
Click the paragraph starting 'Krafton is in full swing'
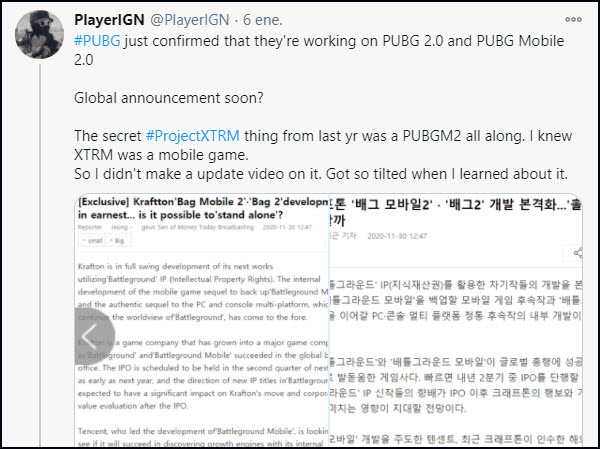202,292
